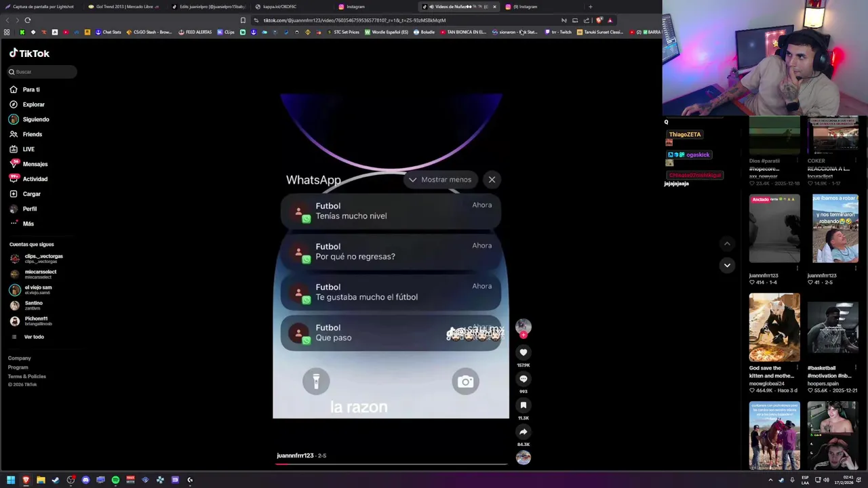This screenshot has height=488, width=868.
Task: Open followed account miecarsselect
Action: pyautogui.click(x=33, y=274)
